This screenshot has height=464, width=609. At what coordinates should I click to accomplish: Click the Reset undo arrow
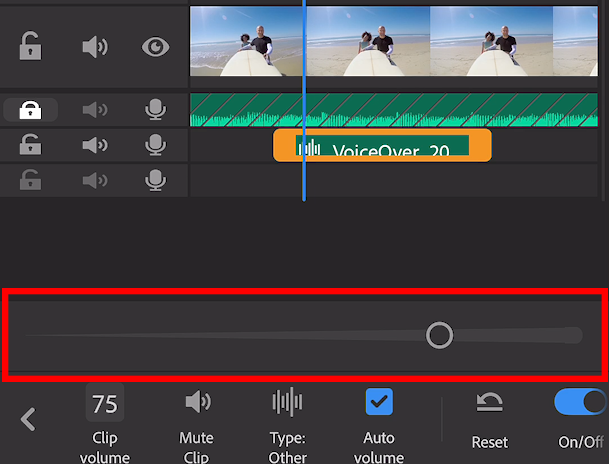pos(489,401)
